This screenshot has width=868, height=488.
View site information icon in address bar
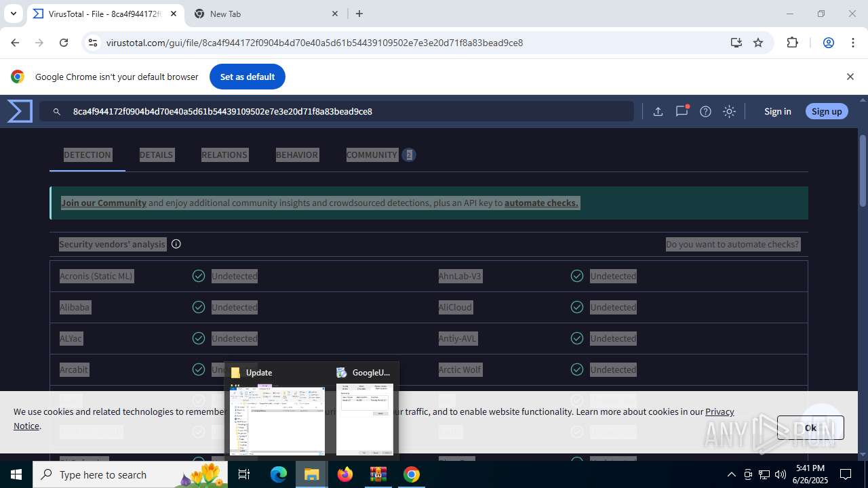pos(94,43)
